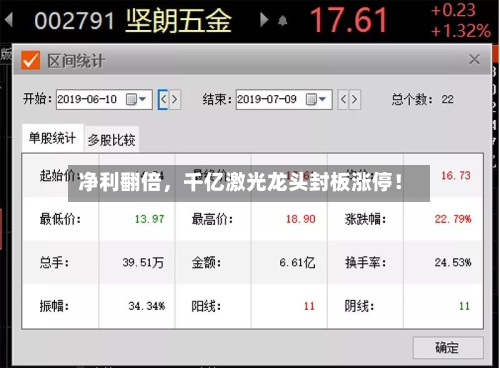Click stock name 坚朗五金

coord(178,20)
